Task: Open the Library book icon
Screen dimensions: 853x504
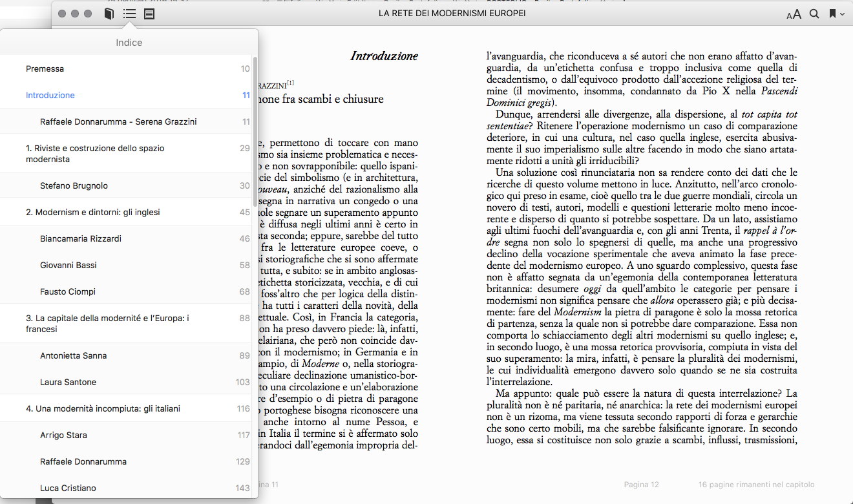Action: (x=109, y=14)
